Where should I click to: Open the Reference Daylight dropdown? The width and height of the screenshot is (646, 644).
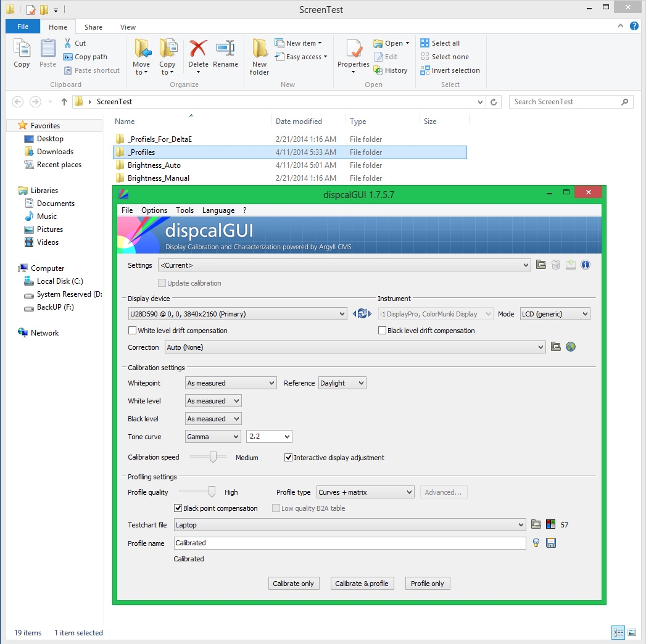342,382
